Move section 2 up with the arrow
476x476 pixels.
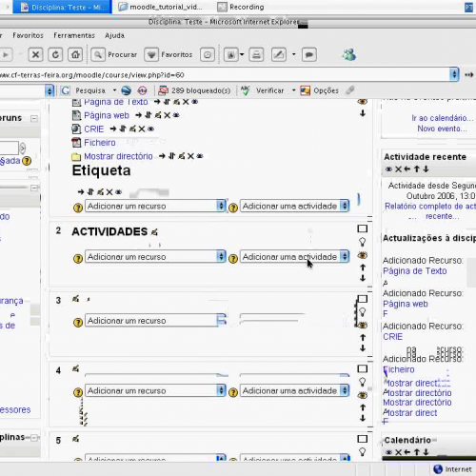(363, 268)
